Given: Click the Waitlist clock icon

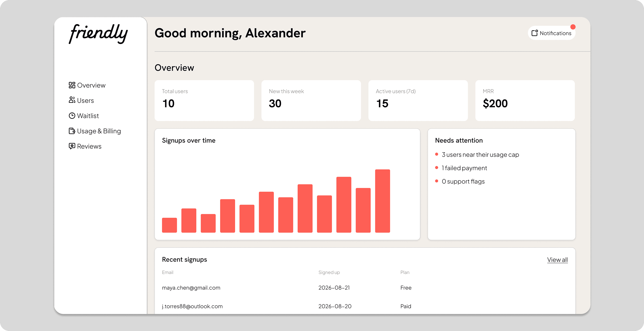Looking at the screenshot, I should 72,116.
